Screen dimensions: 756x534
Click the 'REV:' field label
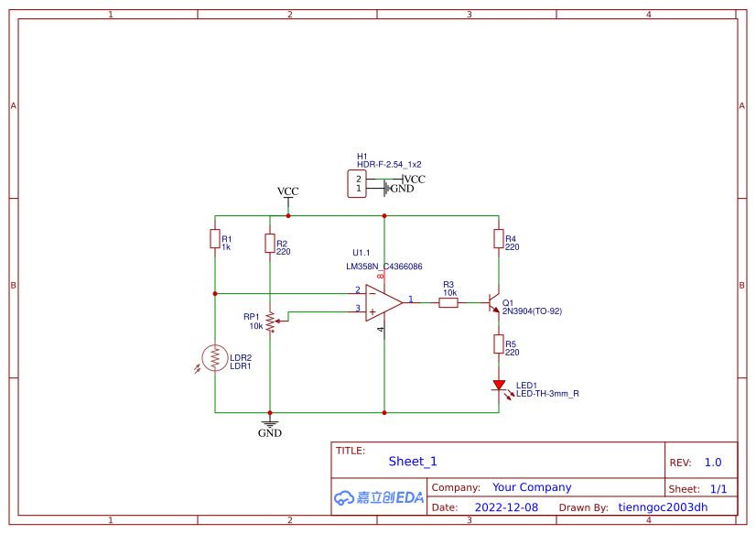click(680, 463)
